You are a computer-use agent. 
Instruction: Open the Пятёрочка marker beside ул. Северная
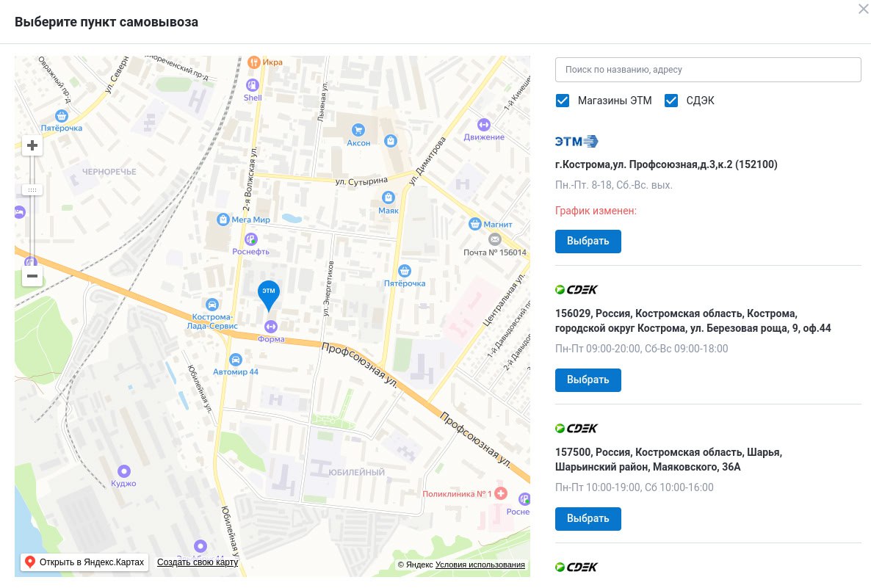pyautogui.click(x=61, y=116)
